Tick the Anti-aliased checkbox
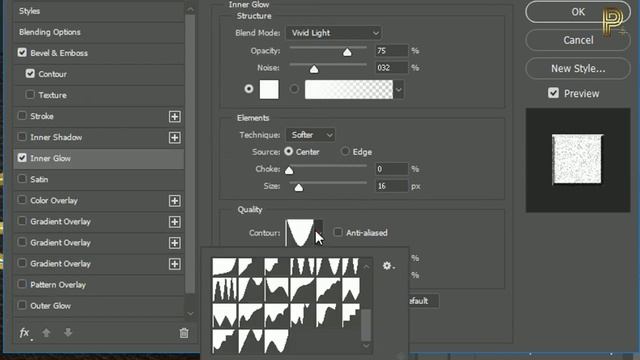 [x=338, y=232]
